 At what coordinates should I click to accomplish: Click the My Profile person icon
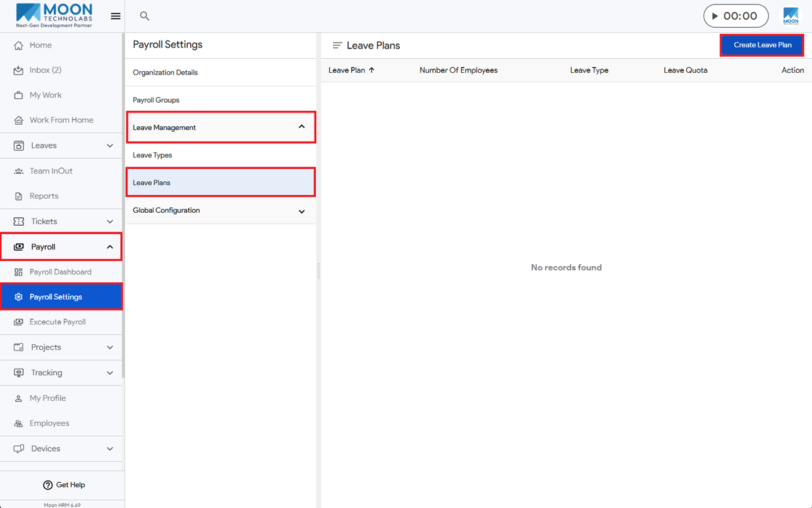click(x=19, y=398)
